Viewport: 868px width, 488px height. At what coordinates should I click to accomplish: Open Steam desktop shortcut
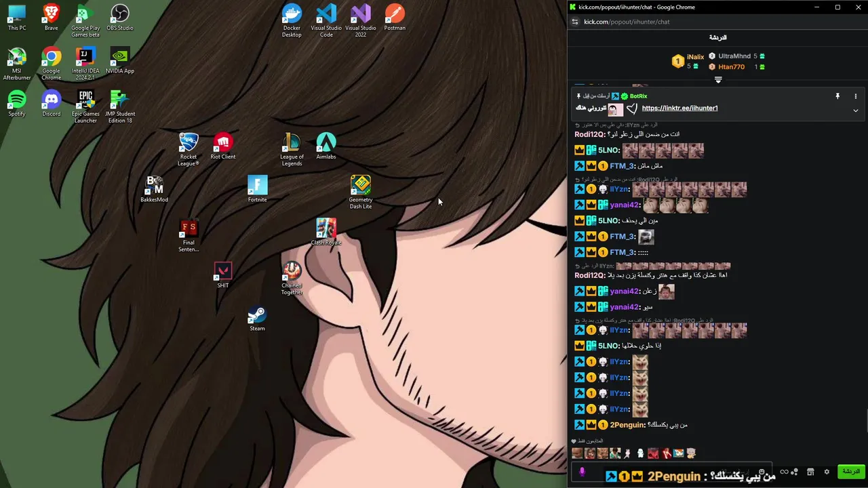257,318
